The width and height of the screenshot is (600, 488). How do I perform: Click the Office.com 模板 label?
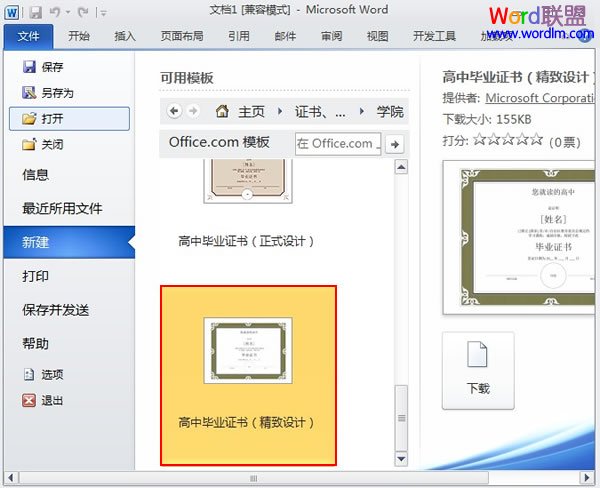[219, 142]
